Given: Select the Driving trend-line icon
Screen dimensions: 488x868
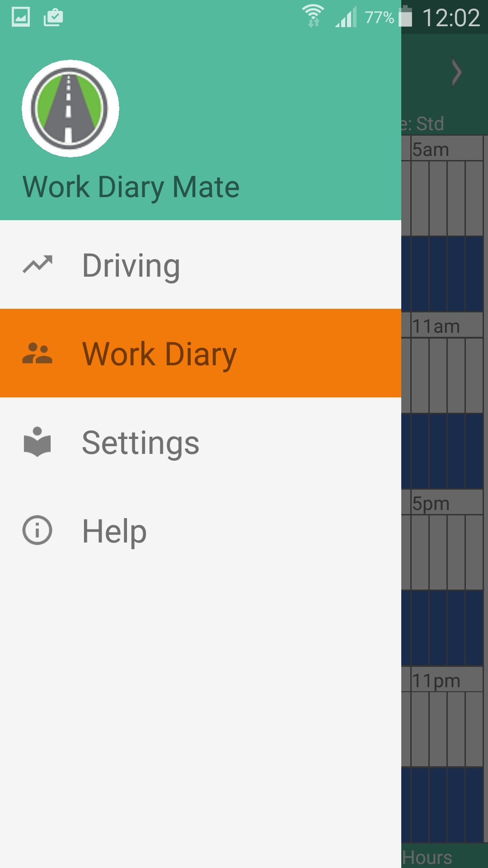Looking at the screenshot, I should click(38, 265).
